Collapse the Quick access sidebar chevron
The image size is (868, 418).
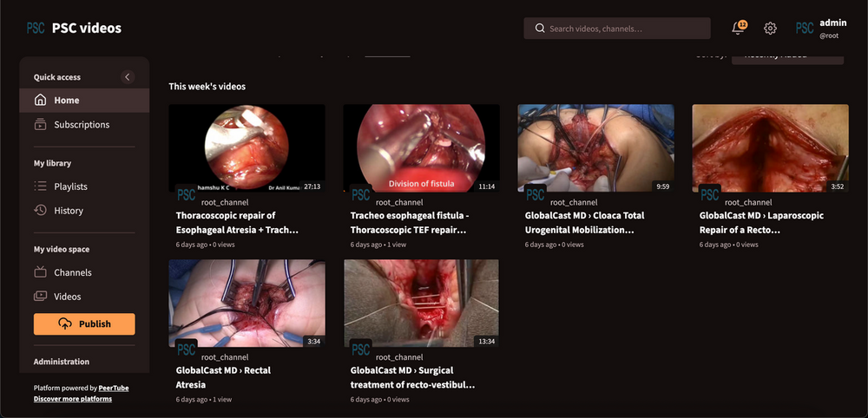point(128,77)
